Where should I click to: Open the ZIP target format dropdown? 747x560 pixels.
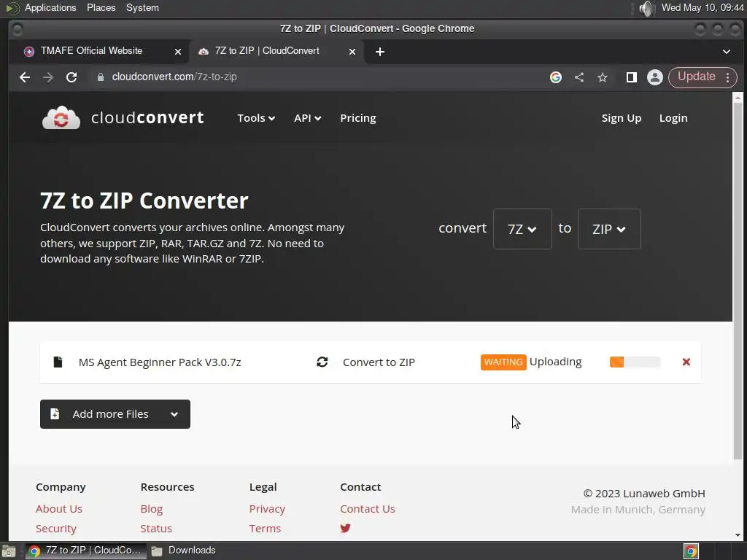[609, 229]
